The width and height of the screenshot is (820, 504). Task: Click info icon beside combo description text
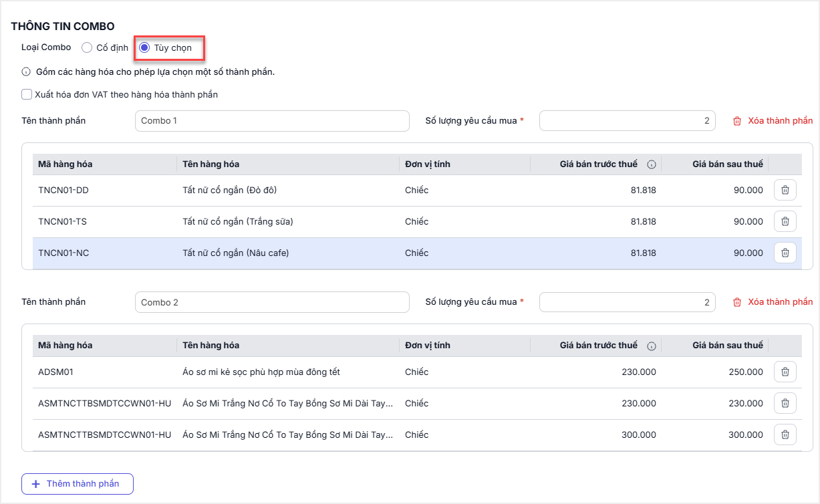pyautogui.click(x=26, y=72)
